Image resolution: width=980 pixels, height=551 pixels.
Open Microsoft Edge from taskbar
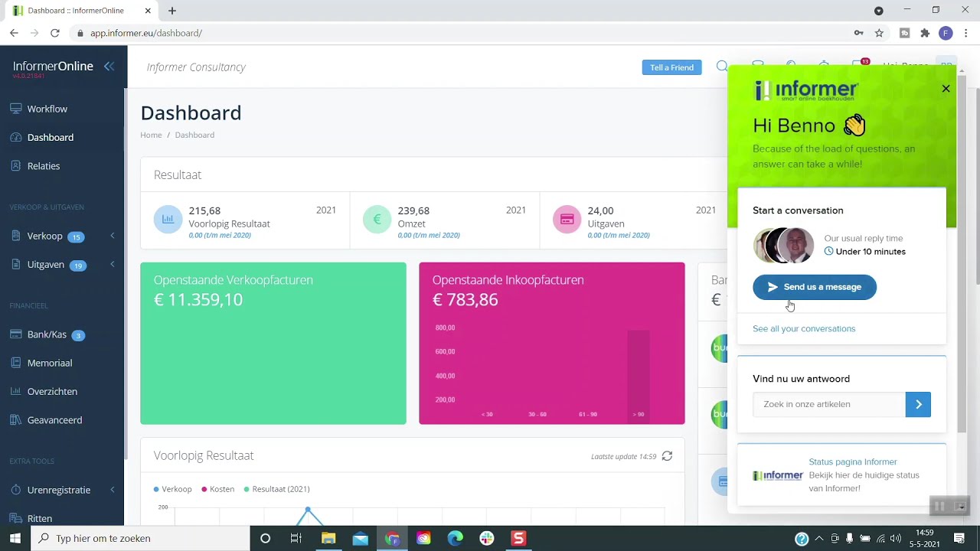pos(455,538)
